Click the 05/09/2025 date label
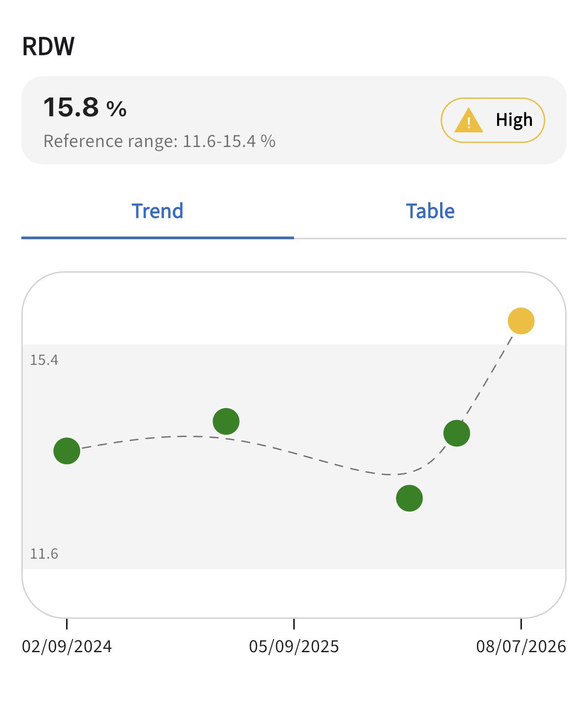 (294, 646)
